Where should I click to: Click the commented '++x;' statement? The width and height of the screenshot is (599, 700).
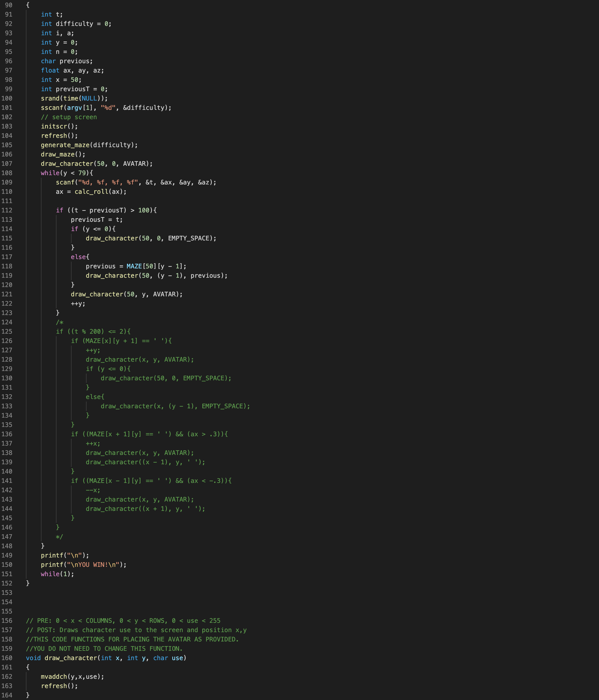[93, 444]
